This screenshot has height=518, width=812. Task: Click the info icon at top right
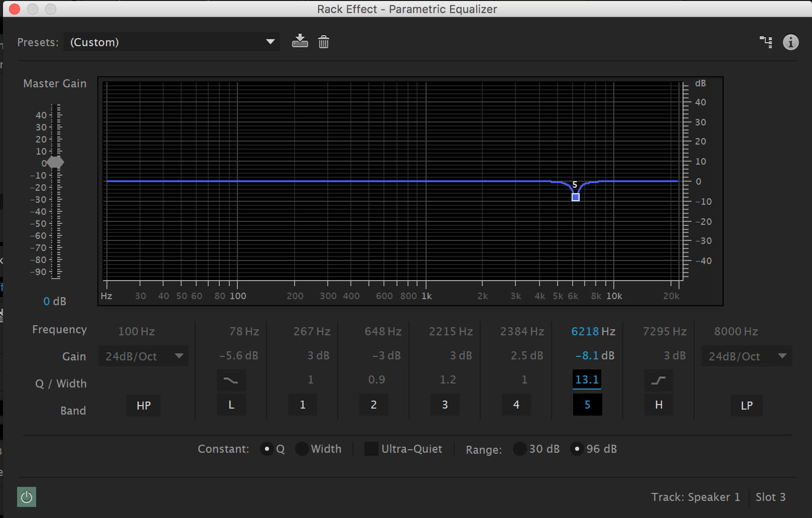(790, 42)
